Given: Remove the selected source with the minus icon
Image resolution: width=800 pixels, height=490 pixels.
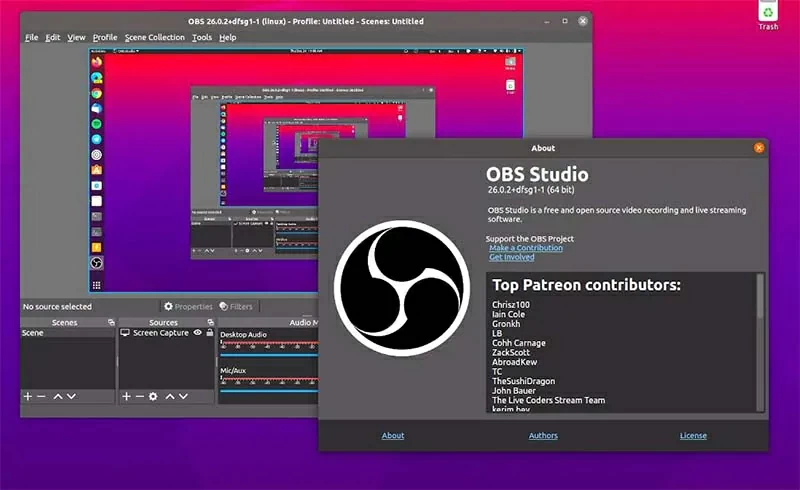Looking at the screenshot, I should [139, 396].
